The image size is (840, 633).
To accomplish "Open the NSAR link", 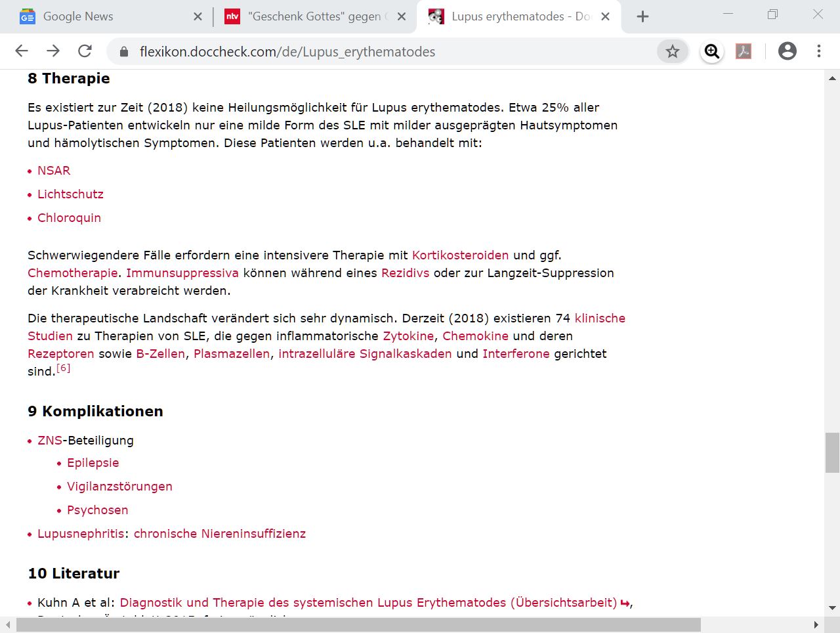I will coord(54,171).
